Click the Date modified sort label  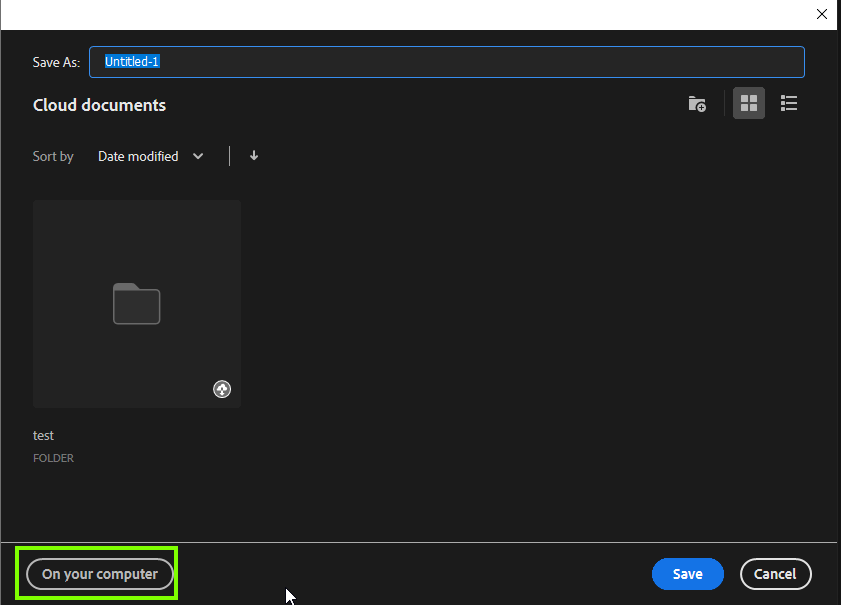(x=137, y=156)
